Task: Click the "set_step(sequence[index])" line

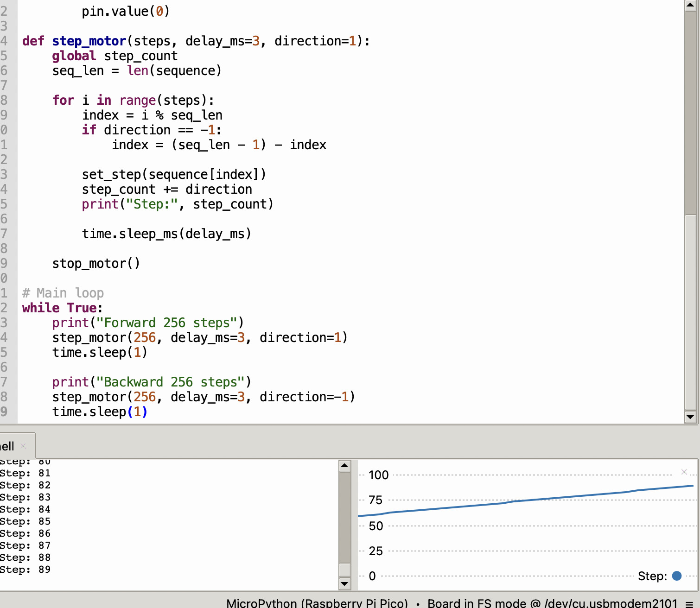Action: [x=174, y=174]
